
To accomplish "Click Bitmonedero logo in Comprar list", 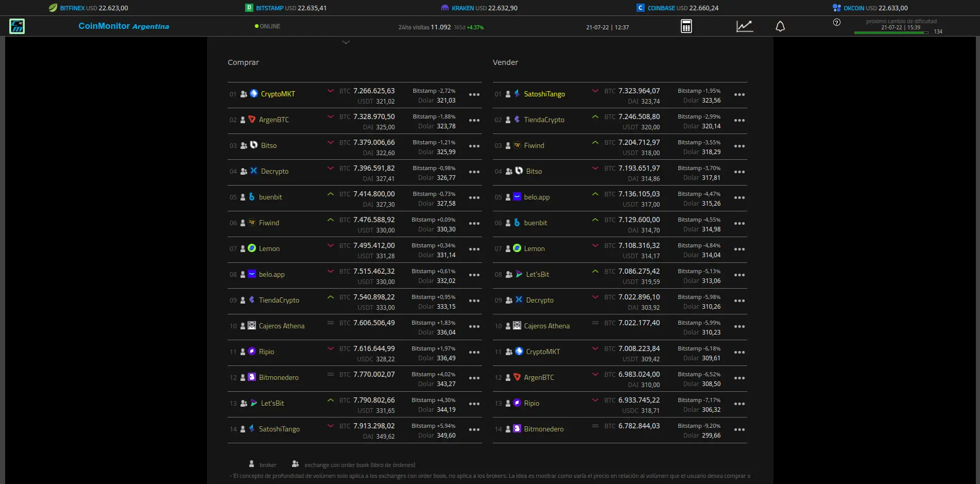I will (x=252, y=377).
